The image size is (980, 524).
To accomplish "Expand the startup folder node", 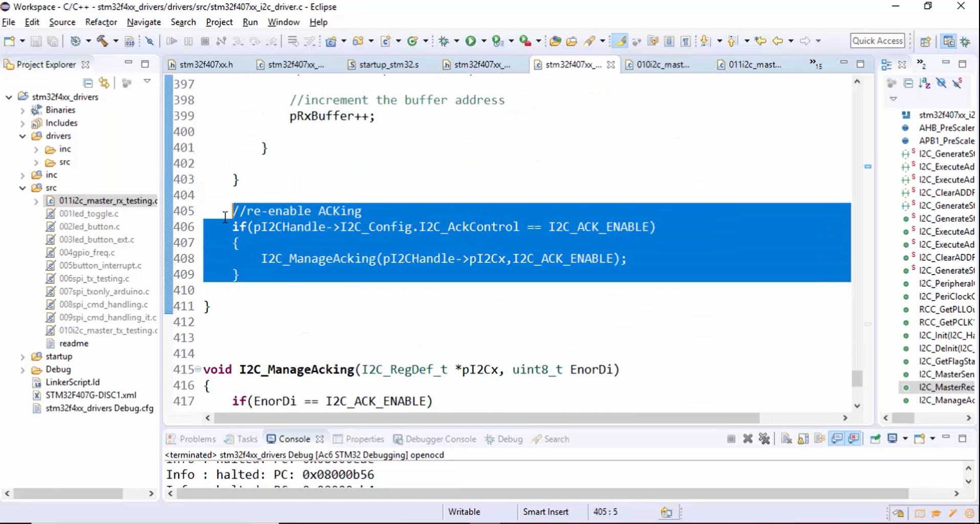I will click(x=23, y=357).
